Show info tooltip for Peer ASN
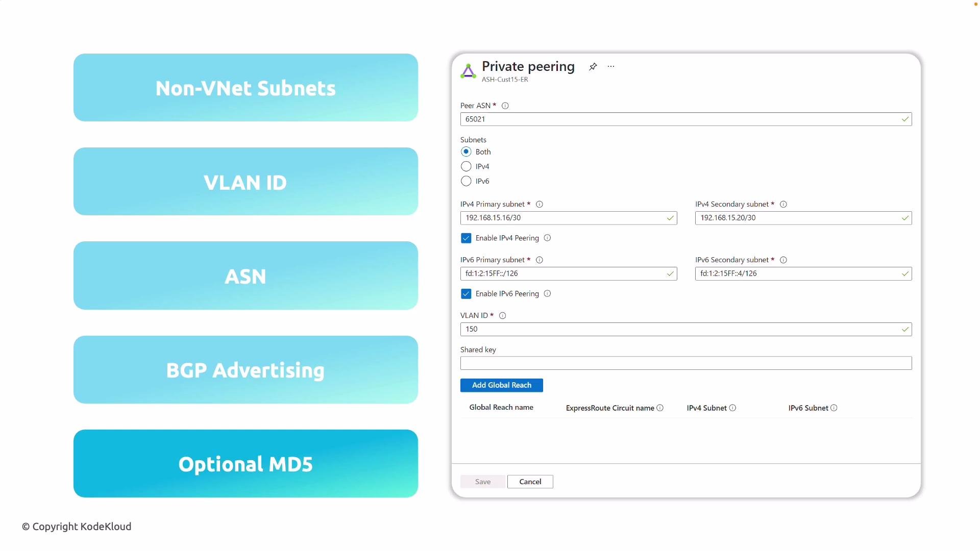980x551 pixels. pos(505,106)
